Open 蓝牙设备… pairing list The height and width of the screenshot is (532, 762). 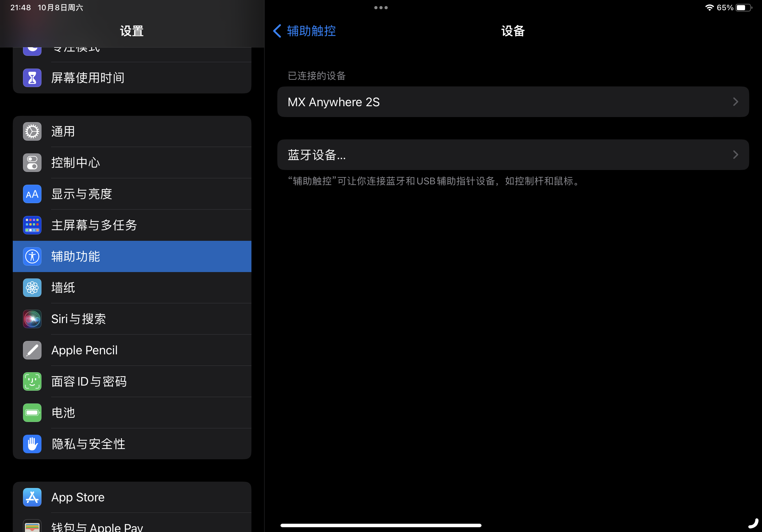point(513,155)
